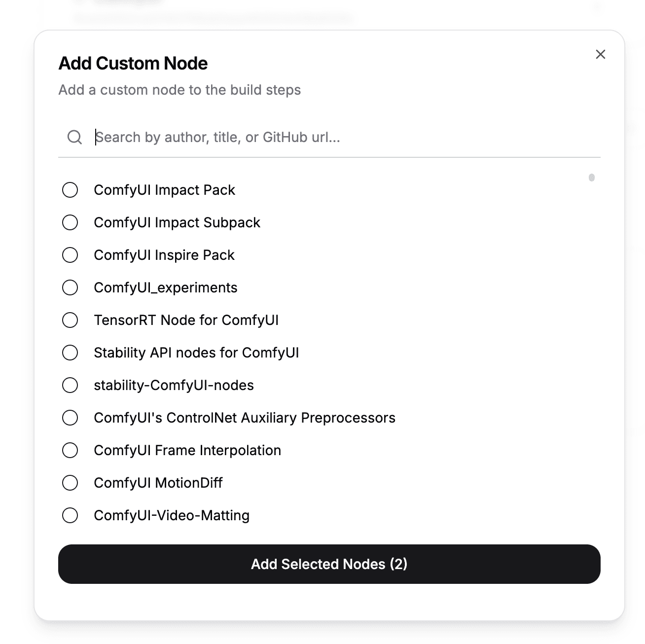The width and height of the screenshot is (645, 644).
Task: Select ComfyUI's ControlNet Auxiliary Preprocessors
Action: [70, 418]
